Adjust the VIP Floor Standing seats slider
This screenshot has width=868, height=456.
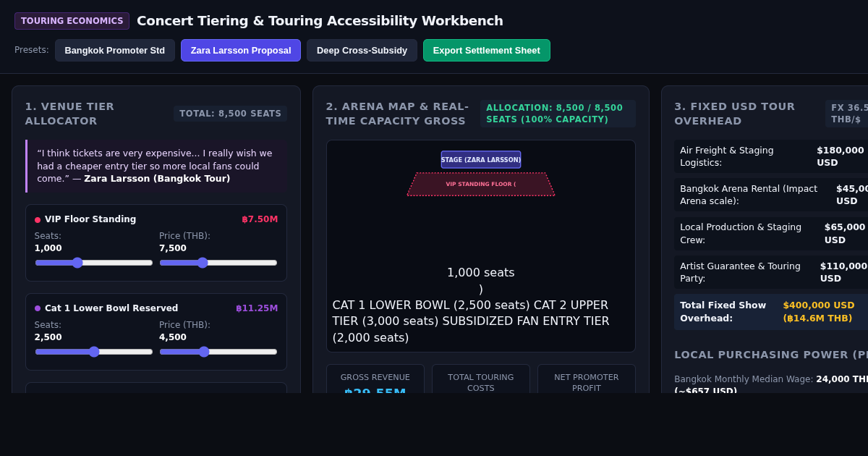coord(94,263)
